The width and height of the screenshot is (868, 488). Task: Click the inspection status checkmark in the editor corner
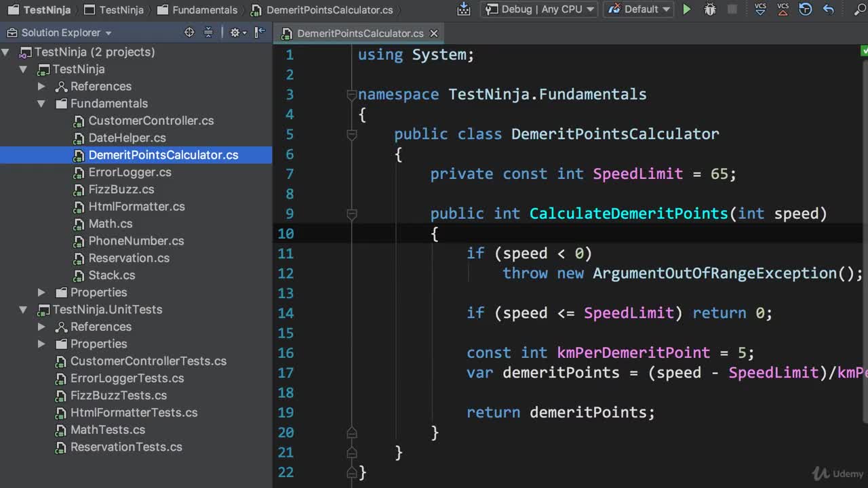(x=864, y=51)
